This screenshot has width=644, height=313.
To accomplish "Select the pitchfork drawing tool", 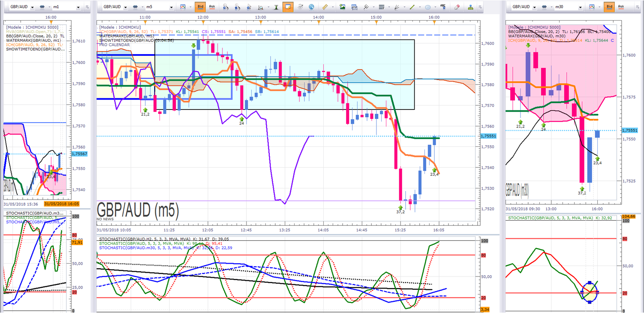I will point(366,7).
